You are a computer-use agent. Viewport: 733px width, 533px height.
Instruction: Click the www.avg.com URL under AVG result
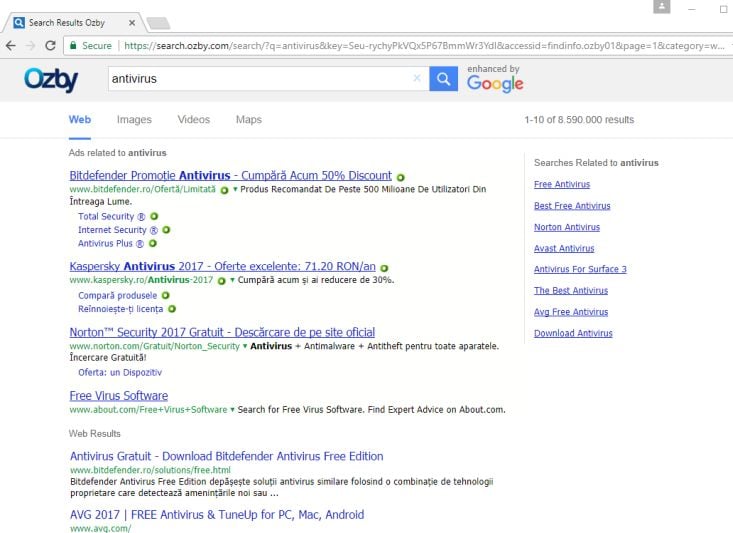pyautogui.click(x=101, y=528)
